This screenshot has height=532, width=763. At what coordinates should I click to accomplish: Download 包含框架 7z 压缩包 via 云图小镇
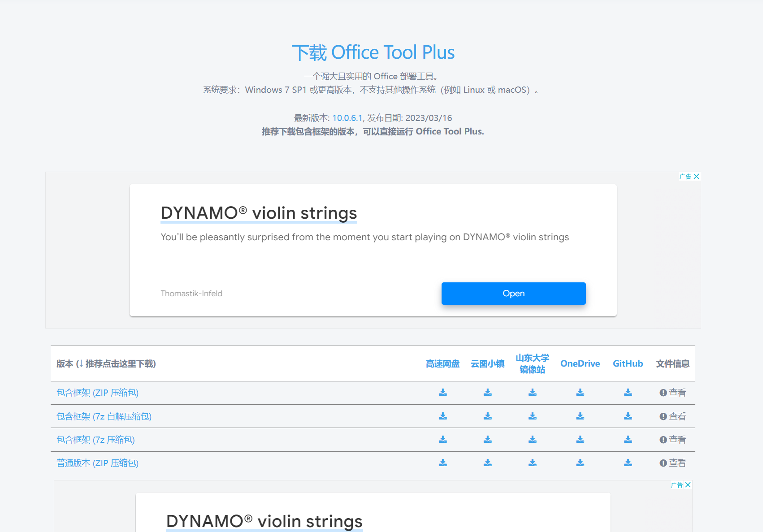coord(488,440)
